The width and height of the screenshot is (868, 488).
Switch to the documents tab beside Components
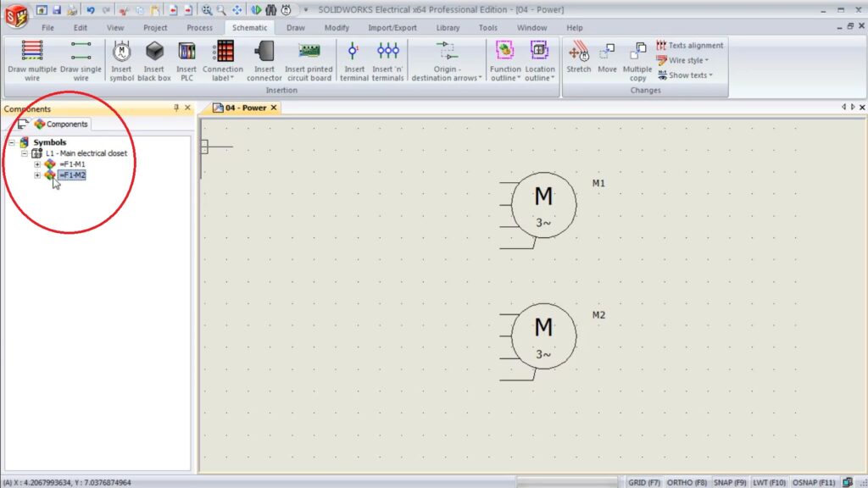22,124
